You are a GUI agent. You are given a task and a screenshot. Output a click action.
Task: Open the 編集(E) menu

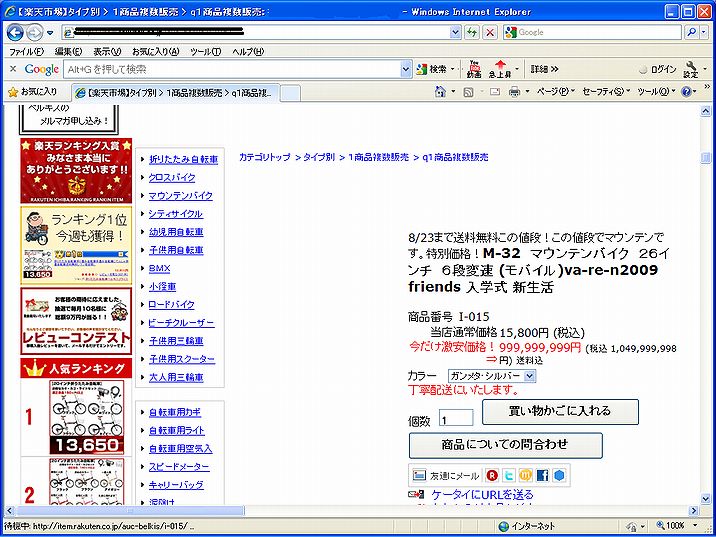(68, 52)
